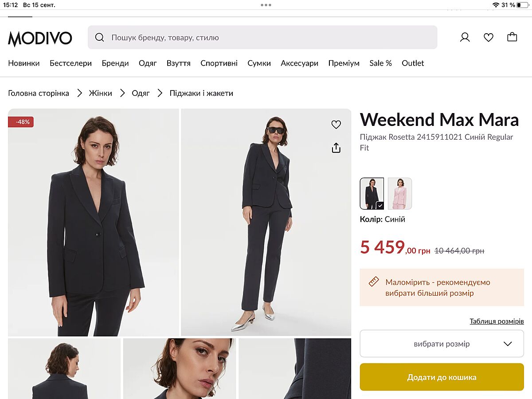Image resolution: width=532 pixels, height=399 pixels.
Task: Open the 'Одяг' navigation menu
Action: [148, 63]
